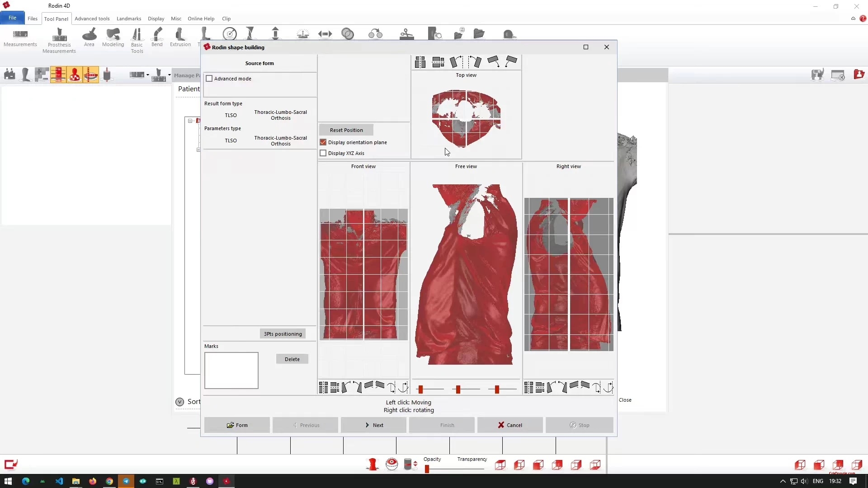Switch to the Tool Panel tab

[56, 19]
